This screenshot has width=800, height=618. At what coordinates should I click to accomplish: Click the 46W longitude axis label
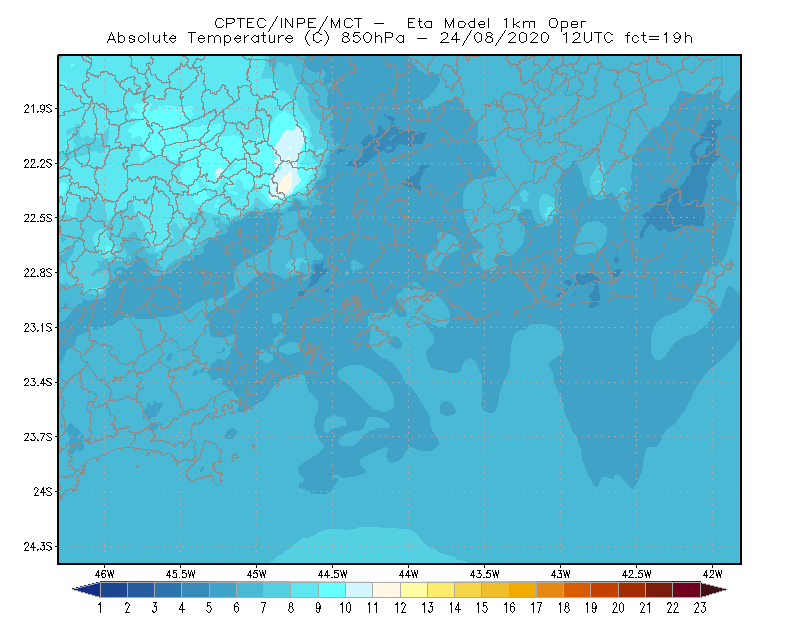[105, 574]
